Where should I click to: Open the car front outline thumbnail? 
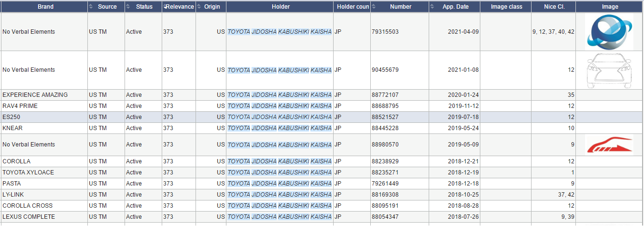pos(609,70)
